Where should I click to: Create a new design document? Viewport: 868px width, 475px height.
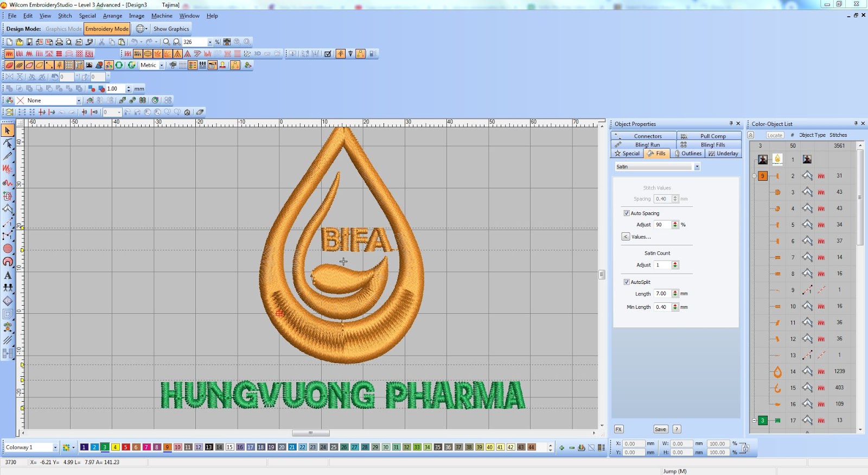(x=9, y=42)
